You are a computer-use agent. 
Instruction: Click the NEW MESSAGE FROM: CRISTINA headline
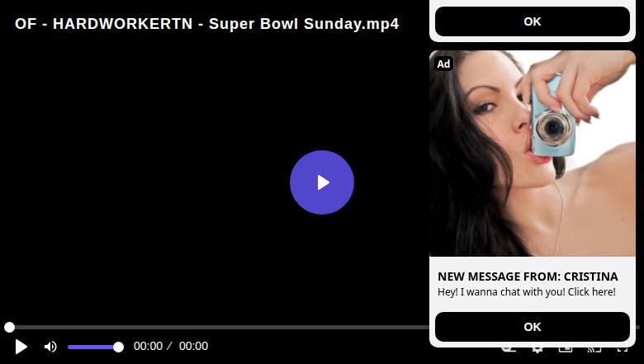pos(528,277)
